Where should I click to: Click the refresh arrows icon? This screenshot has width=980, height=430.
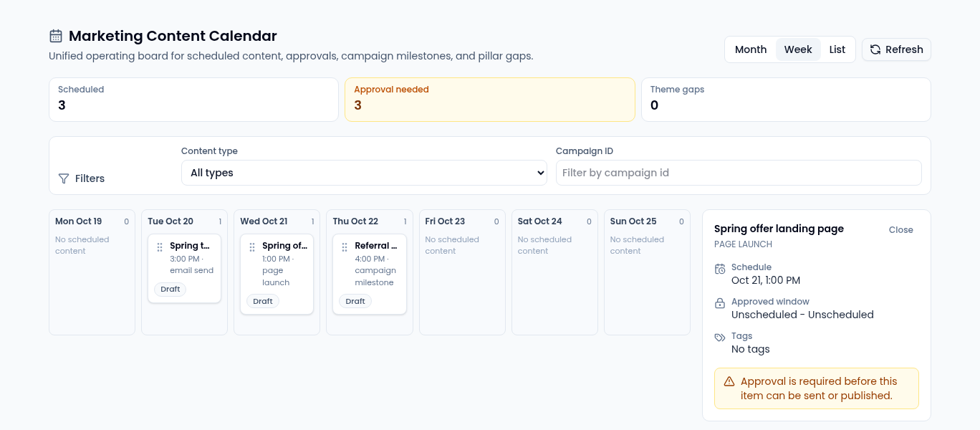(875, 49)
